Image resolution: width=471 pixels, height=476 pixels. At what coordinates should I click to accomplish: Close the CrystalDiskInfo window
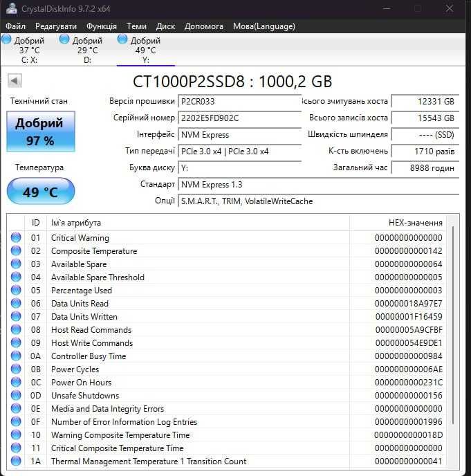pos(450,8)
